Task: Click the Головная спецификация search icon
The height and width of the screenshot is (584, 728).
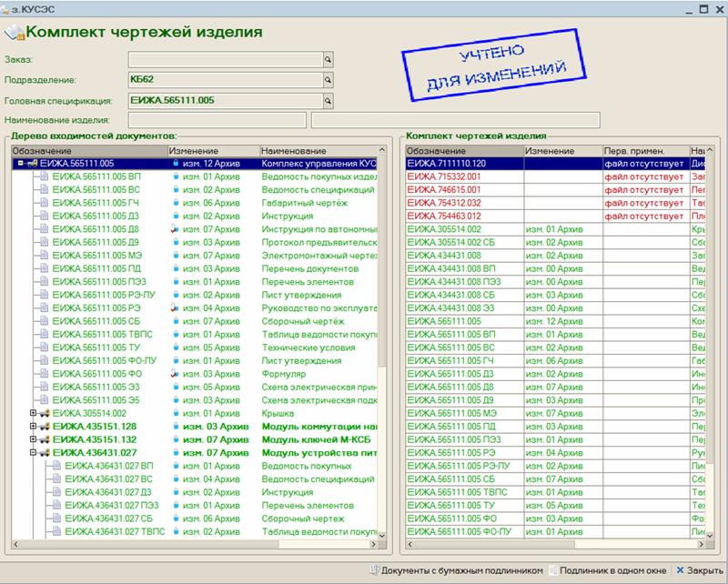Action: pos(329,100)
